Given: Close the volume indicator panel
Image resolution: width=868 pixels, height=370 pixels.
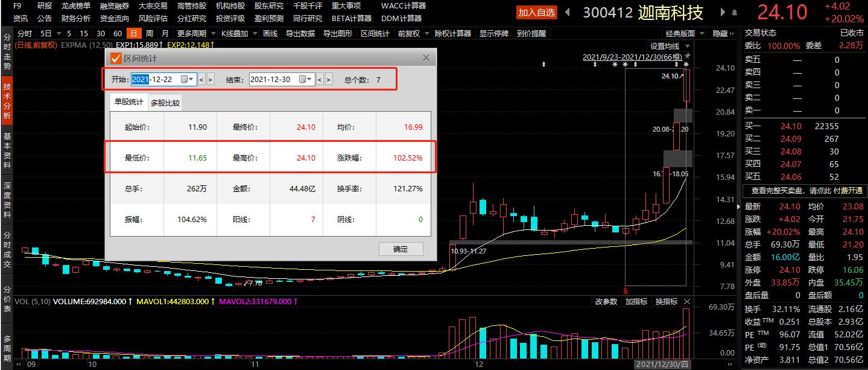Looking at the screenshot, I should click(x=687, y=301).
